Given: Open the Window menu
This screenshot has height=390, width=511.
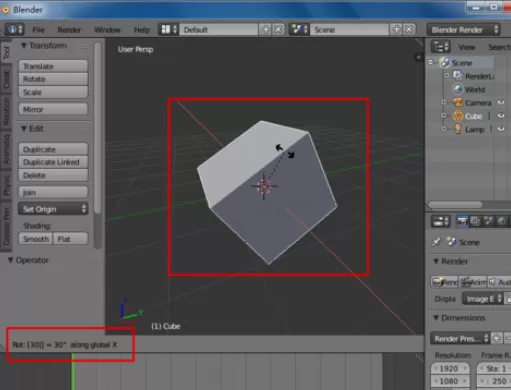Looking at the screenshot, I should coord(107,30).
